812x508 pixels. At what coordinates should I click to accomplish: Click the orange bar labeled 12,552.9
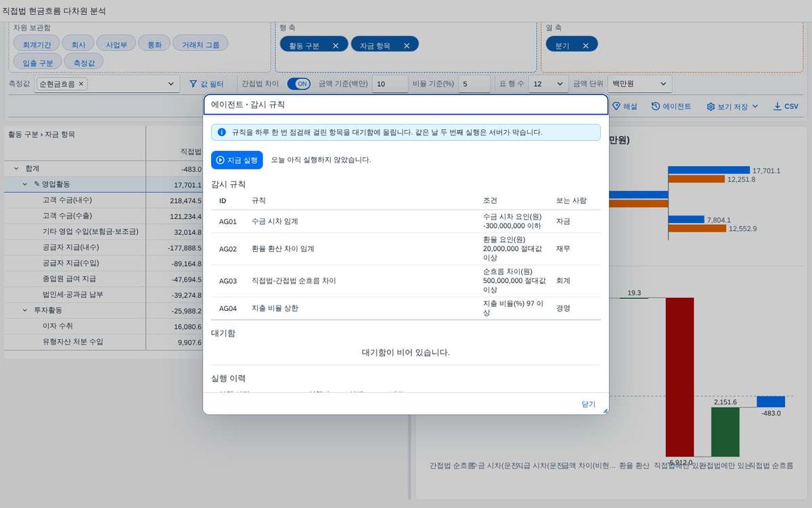698,228
